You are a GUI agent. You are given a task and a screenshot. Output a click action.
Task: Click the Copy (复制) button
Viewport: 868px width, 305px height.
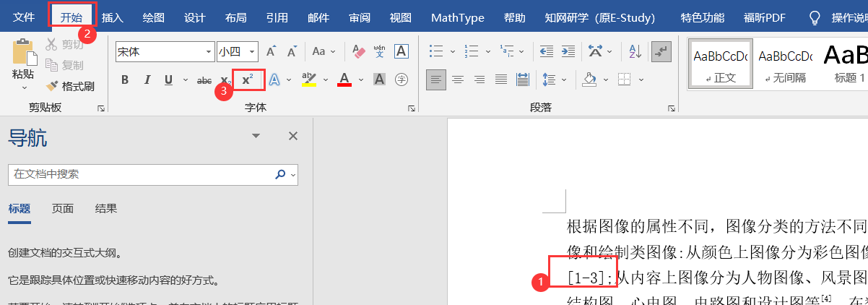pyautogui.click(x=64, y=65)
